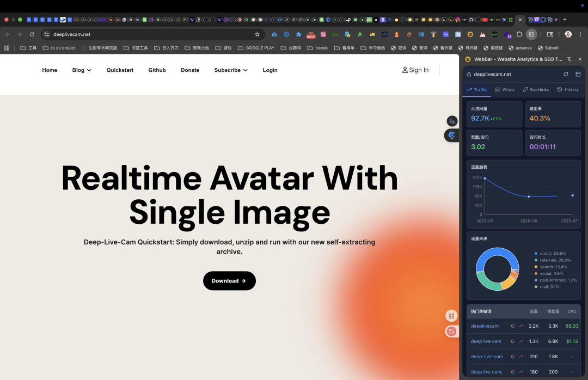
Task: Open the Chrome profile avatar
Action: tap(568, 34)
